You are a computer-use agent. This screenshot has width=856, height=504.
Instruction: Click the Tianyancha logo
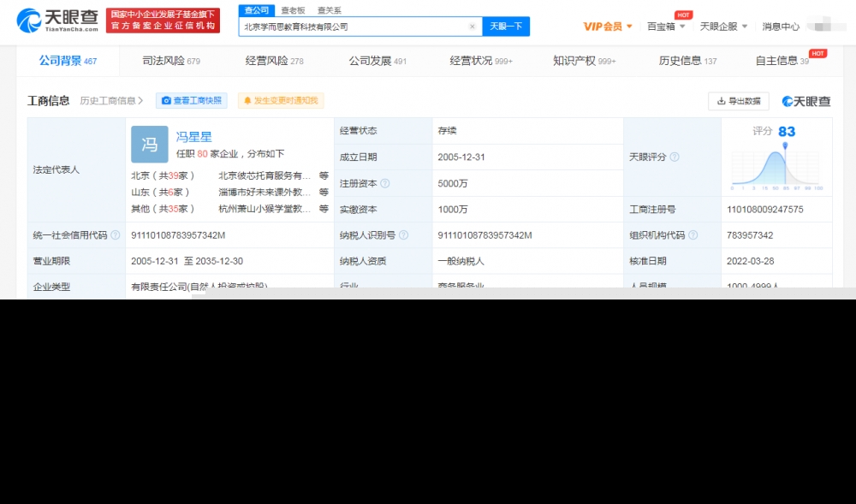57,21
